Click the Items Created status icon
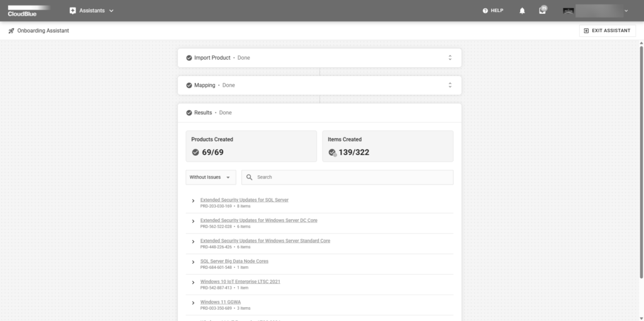The height and width of the screenshot is (321, 644). pyautogui.click(x=332, y=153)
